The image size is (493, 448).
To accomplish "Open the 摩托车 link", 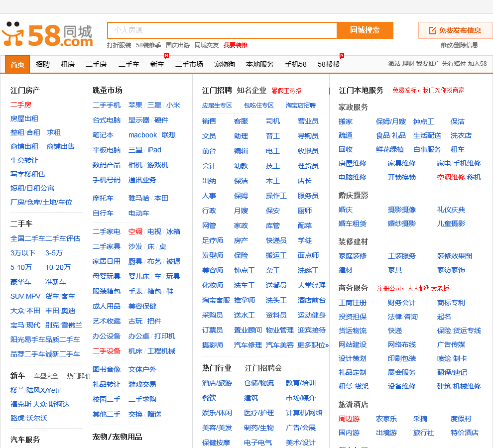I will pyautogui.click(x=103, y=199).
